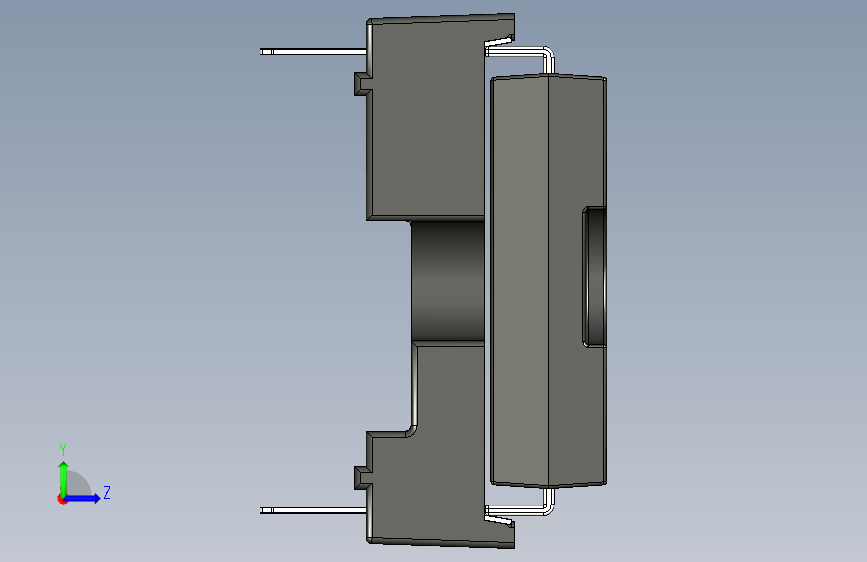Select the Y label of the coordinate triad
This screenshot has width=867, height=562.
point(63,450)
